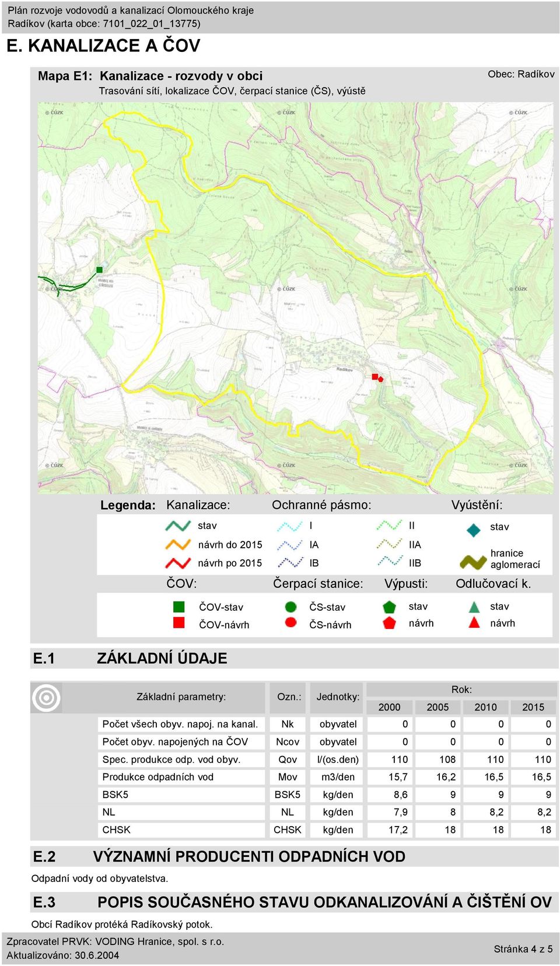This screenshot has width=560, height=966.
Task: Click the red pentagon outlet marker on map
Action: point(380,379)
